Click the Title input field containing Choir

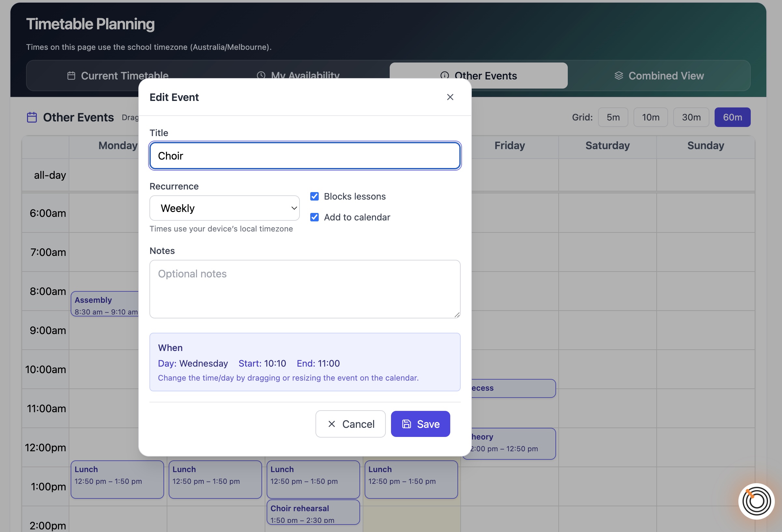(305, 156)
